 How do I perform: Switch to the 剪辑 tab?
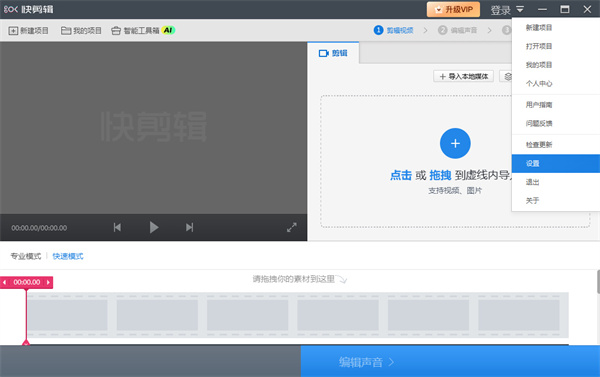333,53
